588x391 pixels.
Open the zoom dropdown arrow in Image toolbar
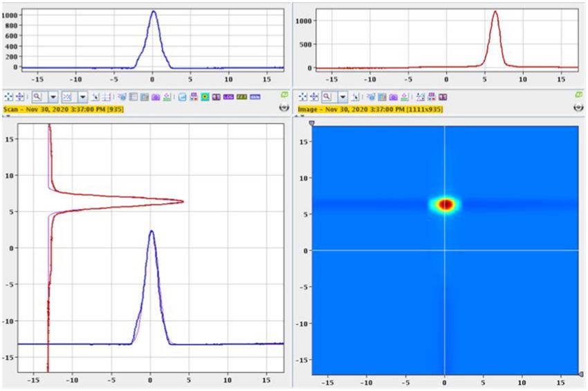click(x=342, y=97)
